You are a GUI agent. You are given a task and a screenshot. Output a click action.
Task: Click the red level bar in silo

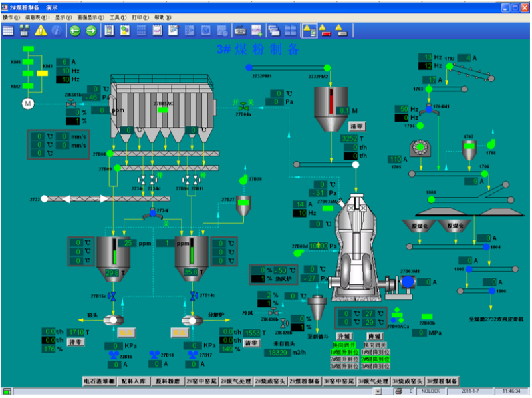click(331, 101)
